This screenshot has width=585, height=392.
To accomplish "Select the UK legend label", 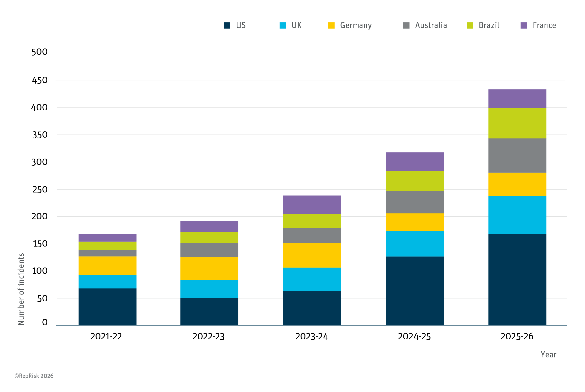I will (297, 25).
